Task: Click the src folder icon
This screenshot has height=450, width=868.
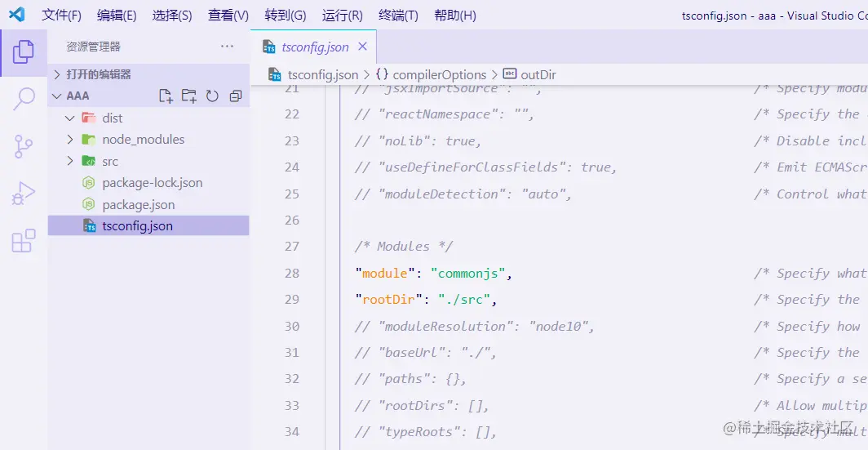Action: coord(88,161)
